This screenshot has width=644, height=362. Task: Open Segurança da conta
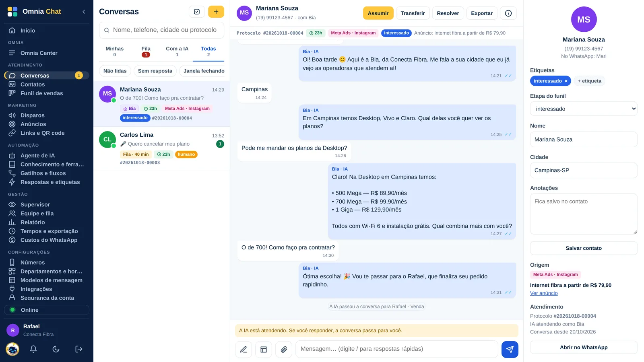click(47, 298)
